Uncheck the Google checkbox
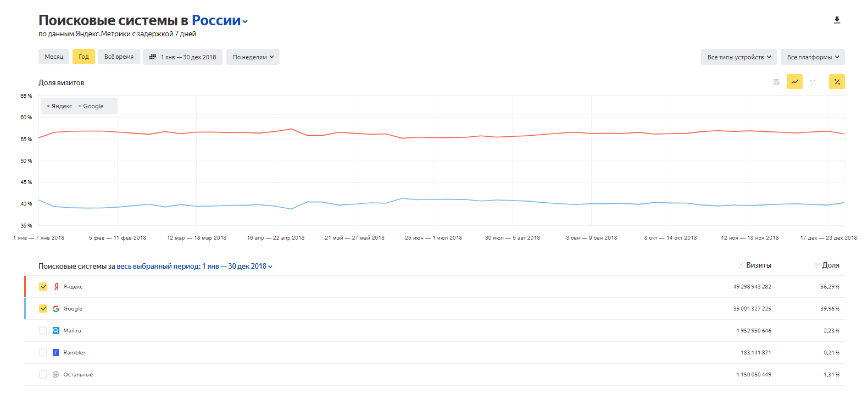 [x=43, y=309]
